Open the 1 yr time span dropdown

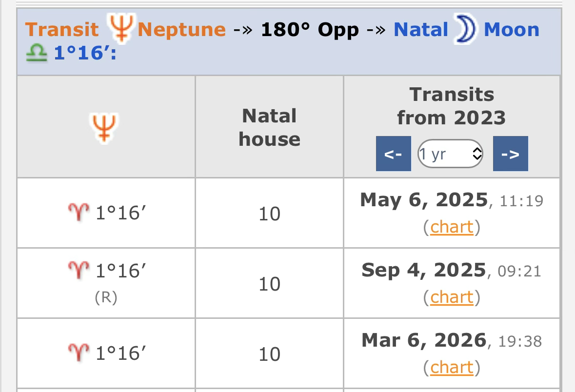(x=450, y=154)
